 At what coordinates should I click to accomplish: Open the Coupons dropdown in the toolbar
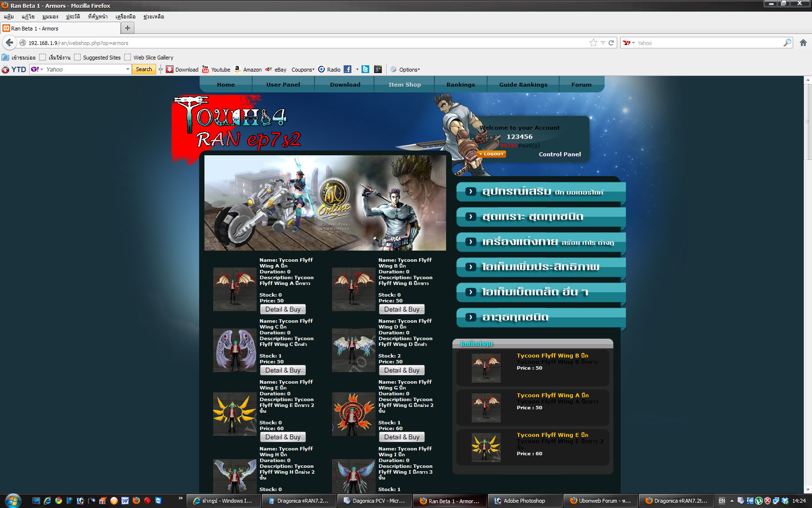tap(303, 70)
